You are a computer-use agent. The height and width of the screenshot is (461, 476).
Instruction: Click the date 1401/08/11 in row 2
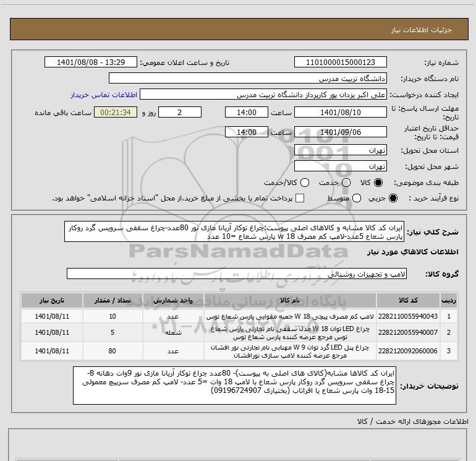point(52,332)
